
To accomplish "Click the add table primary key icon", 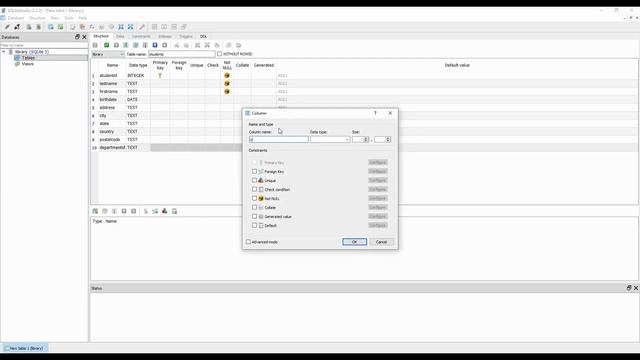I will pyautogui.click(x=146, y=211).
